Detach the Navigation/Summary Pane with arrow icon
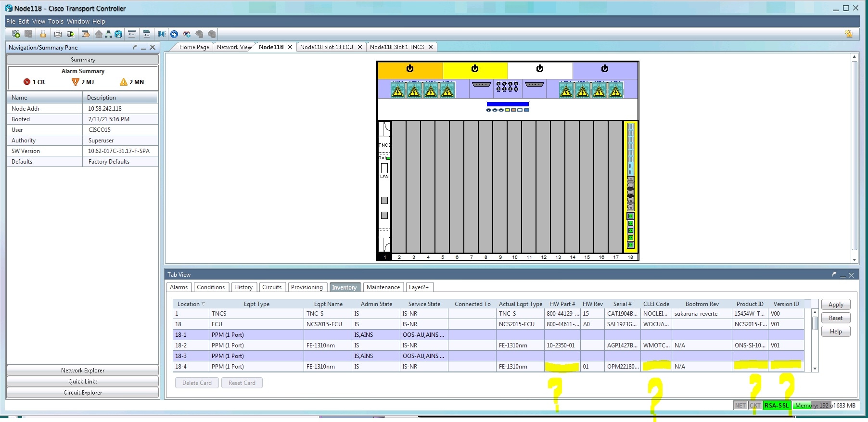868x422 pixels. (x=135, y=47)
